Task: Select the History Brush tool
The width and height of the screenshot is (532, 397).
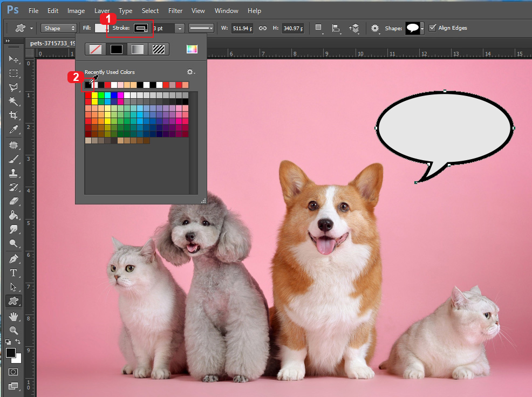Action: 13,187
